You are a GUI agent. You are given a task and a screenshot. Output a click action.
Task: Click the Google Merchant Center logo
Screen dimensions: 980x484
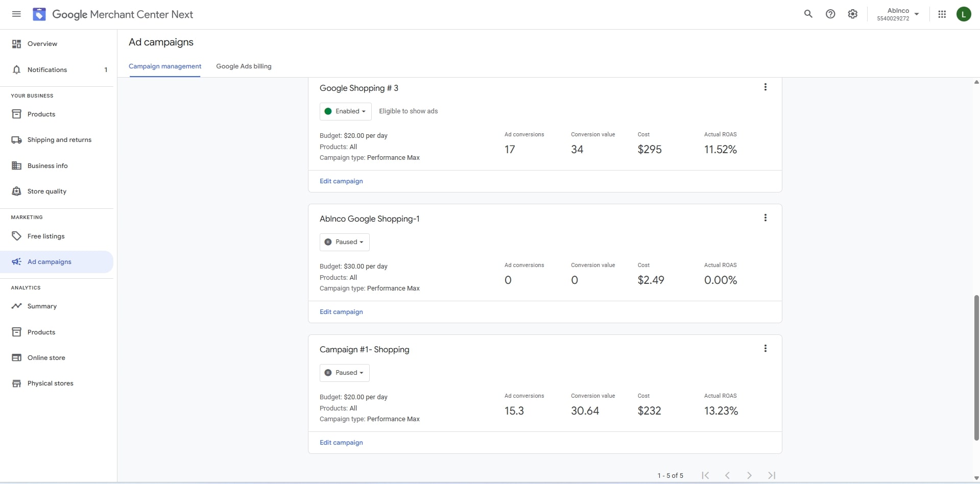39,14
